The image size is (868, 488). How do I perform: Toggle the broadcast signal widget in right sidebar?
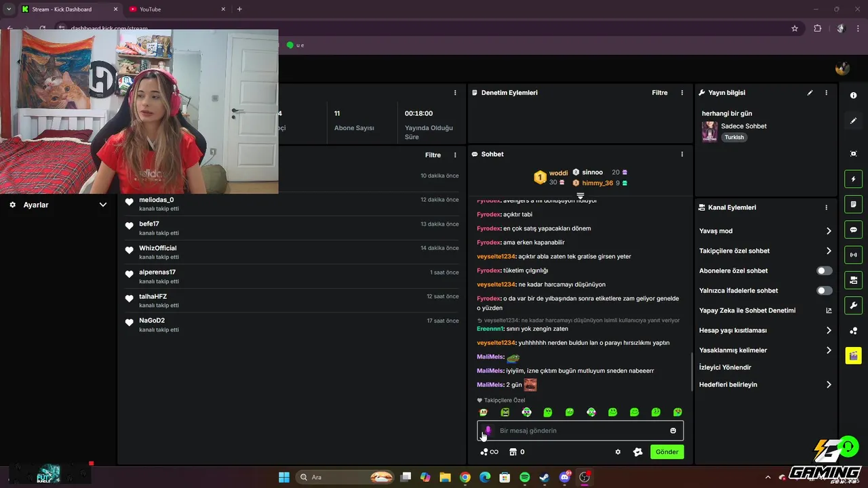point(853,255)
